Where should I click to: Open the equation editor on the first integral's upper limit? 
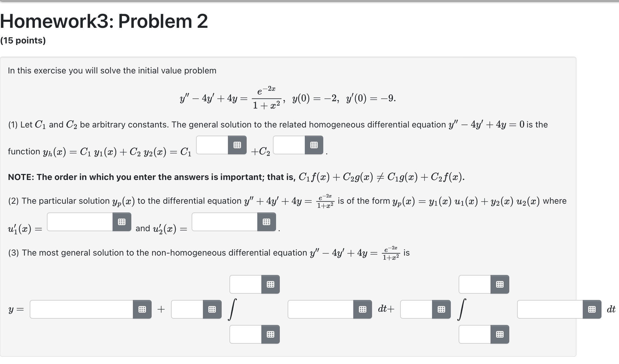[271, 284]
